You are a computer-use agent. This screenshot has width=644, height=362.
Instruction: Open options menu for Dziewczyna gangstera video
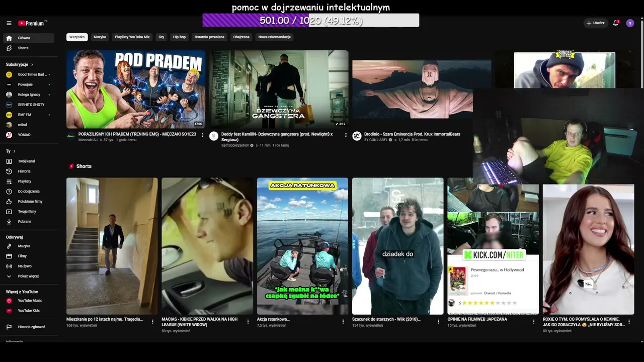(346, 135)
